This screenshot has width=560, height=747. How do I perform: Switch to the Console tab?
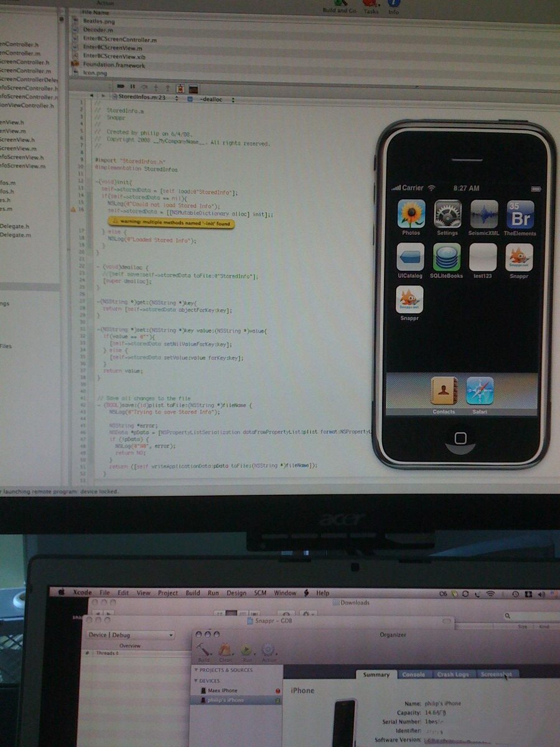tap(414, 674)
